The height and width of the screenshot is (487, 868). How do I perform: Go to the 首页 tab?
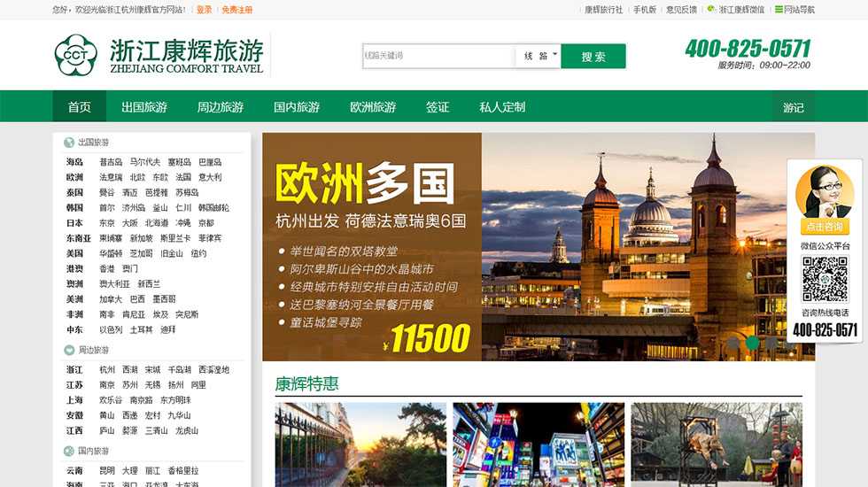point(79,107)
